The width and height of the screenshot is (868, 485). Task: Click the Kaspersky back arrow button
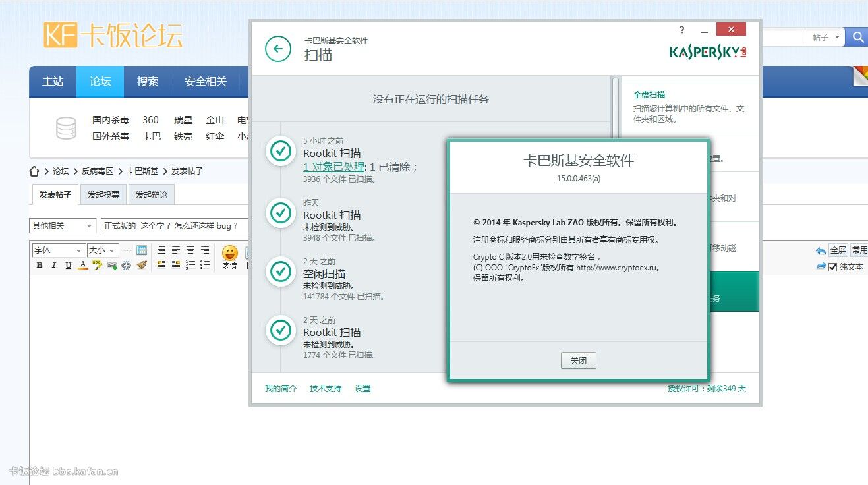(x=278, y=49)
